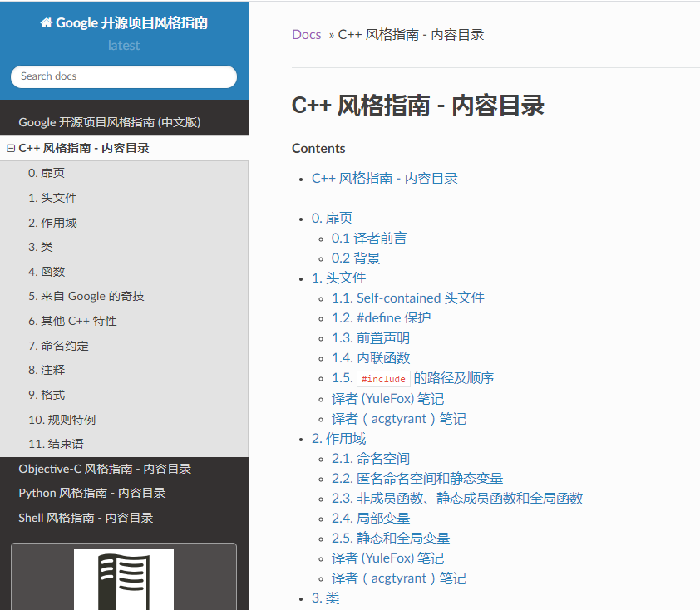Image resolution: width=700 pixels, height=610 pixels.
Task: Open the 2.1. 命名空间 link
Action: coord(372,458)
